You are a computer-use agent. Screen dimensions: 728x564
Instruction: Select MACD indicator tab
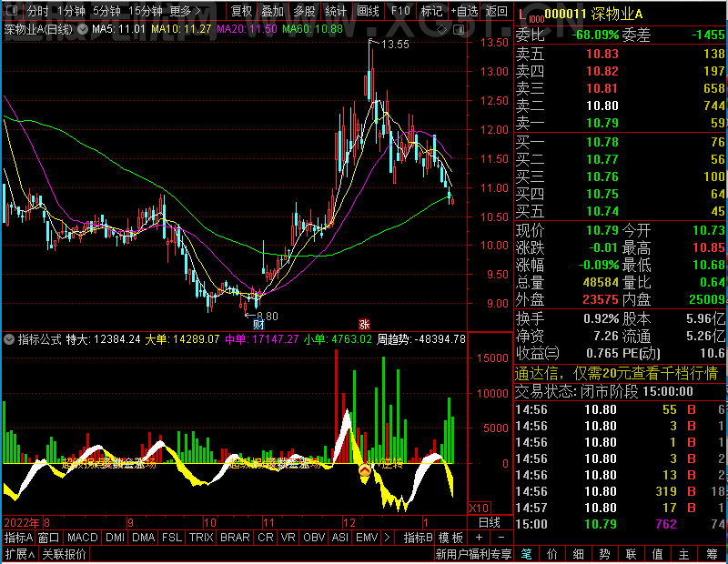pos(82,538)
